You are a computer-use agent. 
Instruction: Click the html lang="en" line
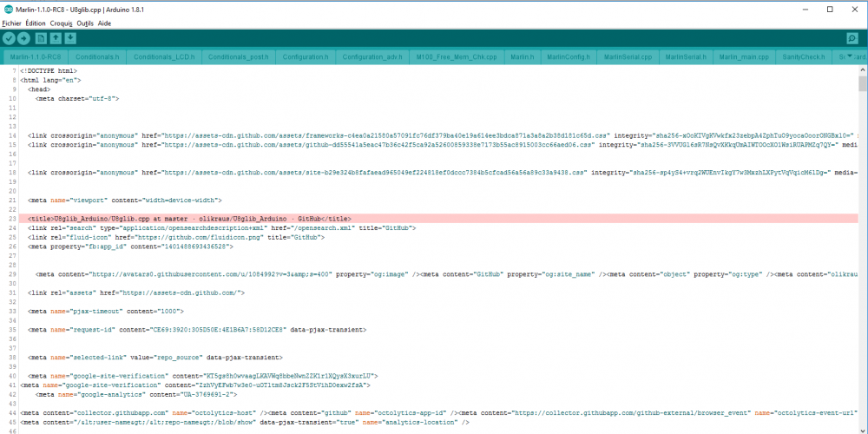point(50,80)
